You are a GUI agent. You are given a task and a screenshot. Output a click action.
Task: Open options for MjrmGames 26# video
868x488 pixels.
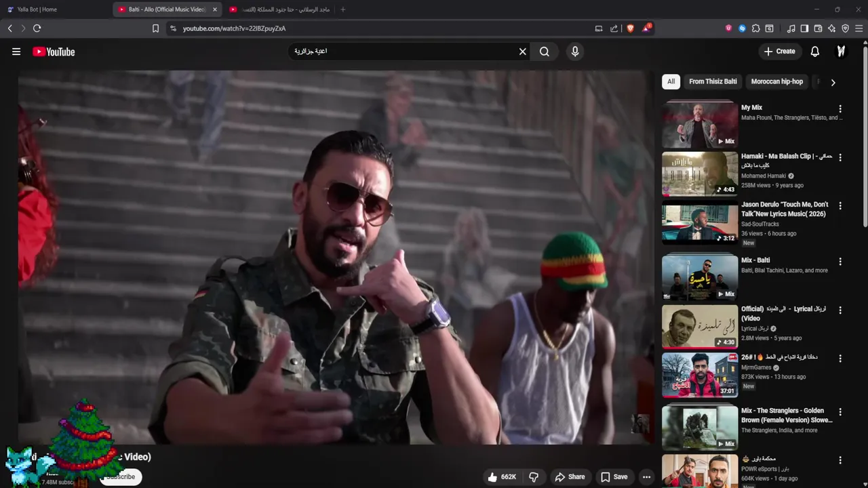click(x=840, y=359)
